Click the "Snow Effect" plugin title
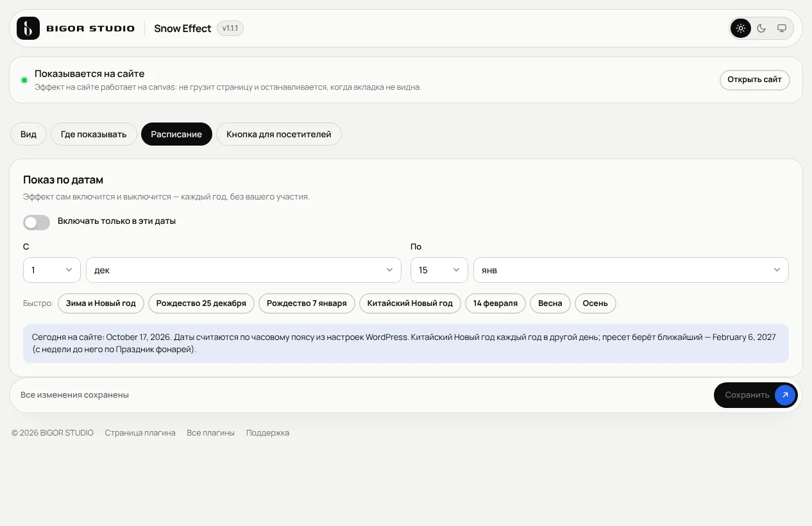812x526 pixels. click(x=183, y=28)
